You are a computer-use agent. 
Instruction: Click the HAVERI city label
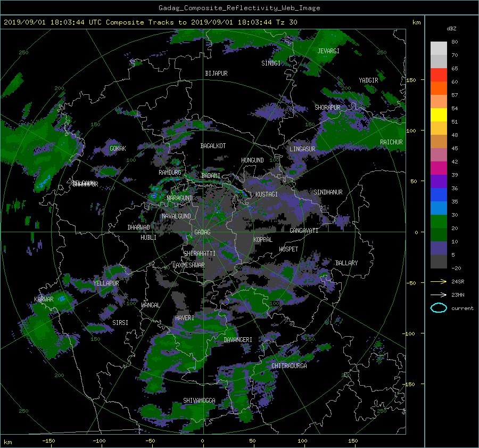tap(185, 318)
